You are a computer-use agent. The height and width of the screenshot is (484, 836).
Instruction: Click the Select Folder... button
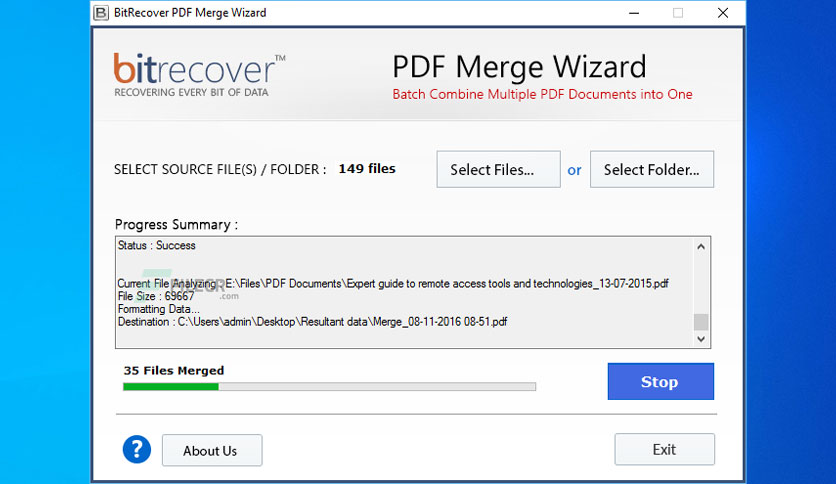click(x=652, y=170)
